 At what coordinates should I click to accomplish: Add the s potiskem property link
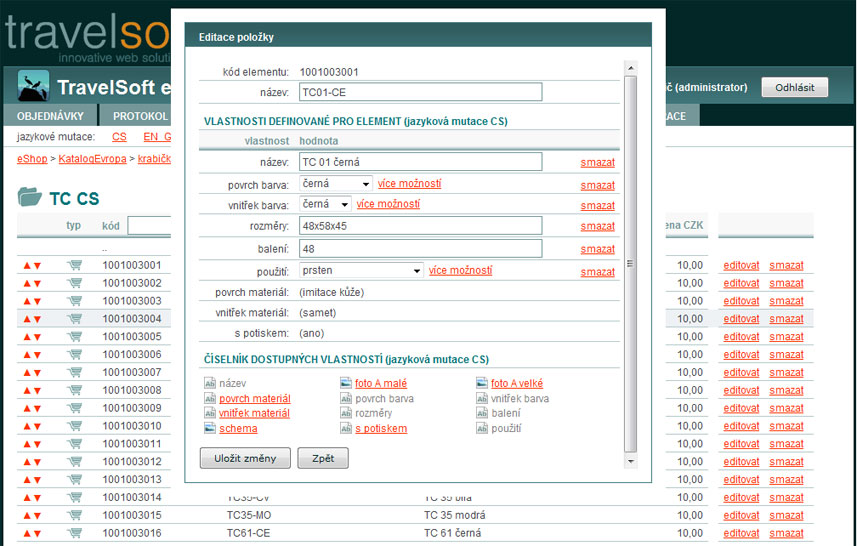pyautogui.click(x=381, y=428)
